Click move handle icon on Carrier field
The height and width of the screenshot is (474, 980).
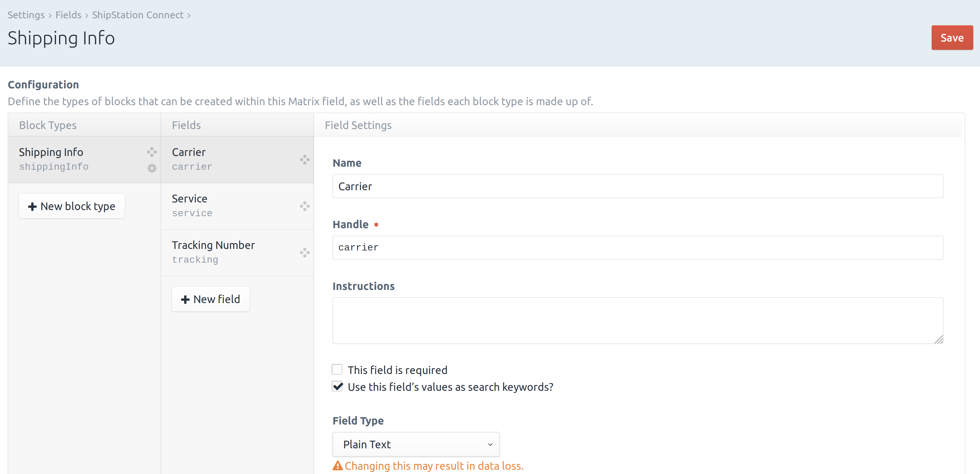(x=304, y=159)
